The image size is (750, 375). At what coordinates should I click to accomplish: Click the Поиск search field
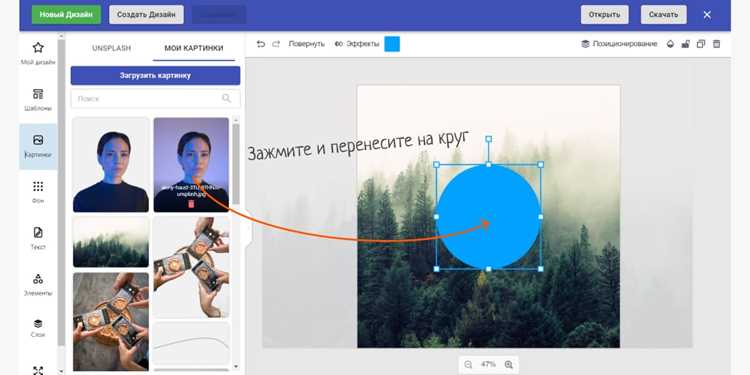pos(155,99)
